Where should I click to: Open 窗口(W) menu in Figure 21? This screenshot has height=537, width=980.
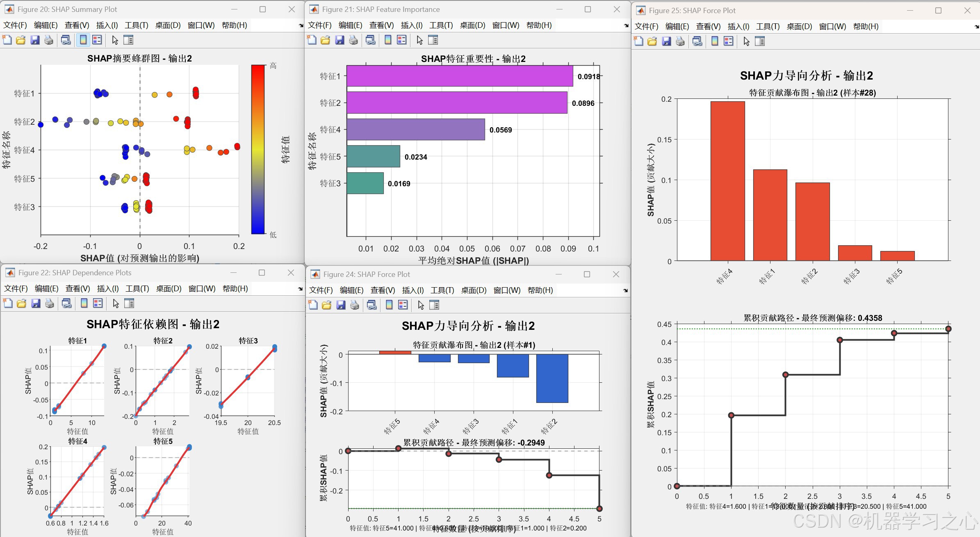pyautogui.click(x=506, y=25)
